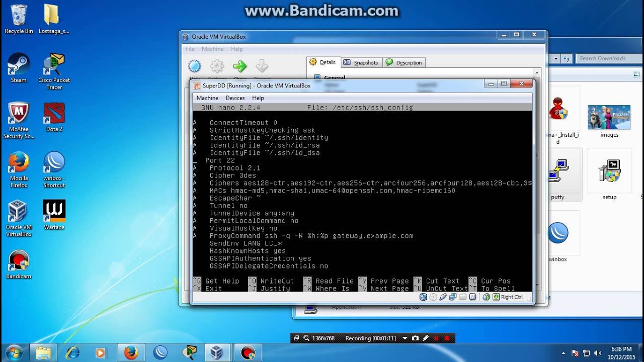Pause recording with the Bandicam pause button
644x362 pixels.
pyautogui.click(x=436, y=338)
